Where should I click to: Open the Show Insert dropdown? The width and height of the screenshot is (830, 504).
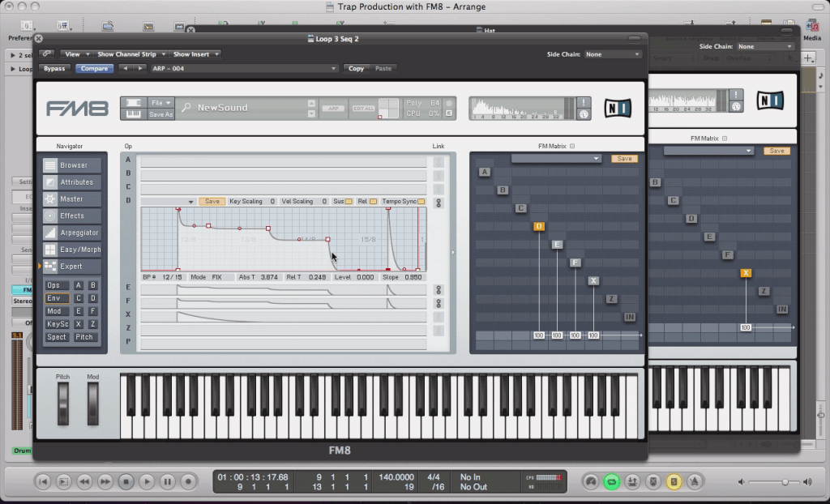pos(195,54)
